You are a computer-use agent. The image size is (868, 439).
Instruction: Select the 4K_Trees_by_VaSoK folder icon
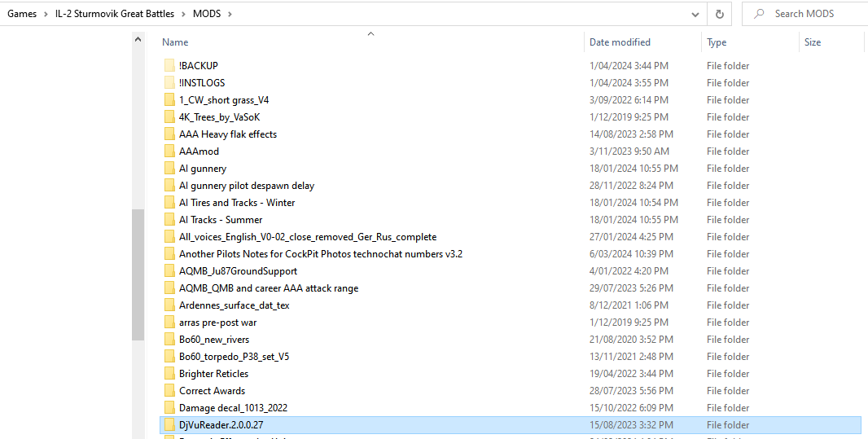pyautogui.click(x=169, y=117)
